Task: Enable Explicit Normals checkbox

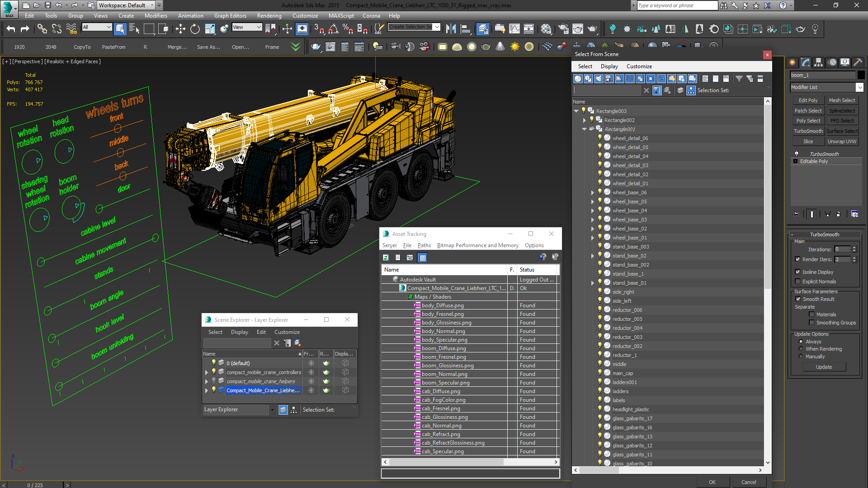Action: (798, 282)
